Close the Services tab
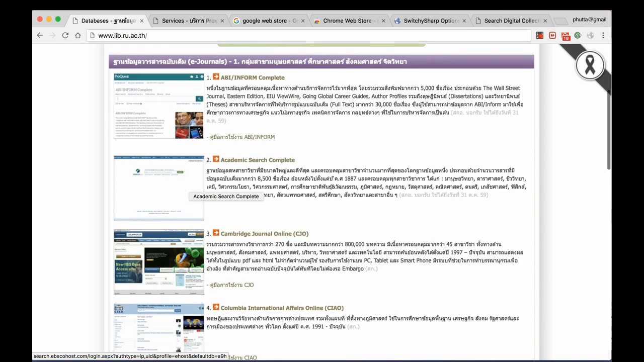 coord(222,21)
